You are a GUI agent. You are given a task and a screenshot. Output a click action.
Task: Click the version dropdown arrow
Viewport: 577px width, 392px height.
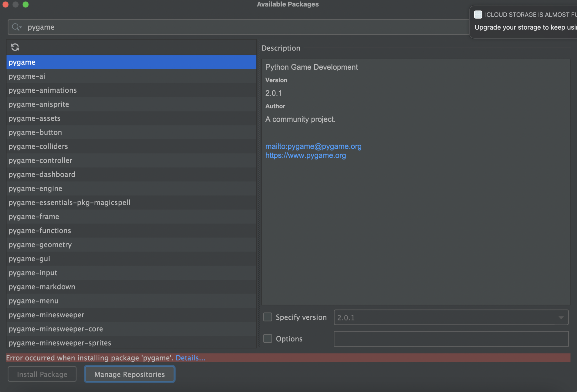pyautogui.click(x=561, y=318)
